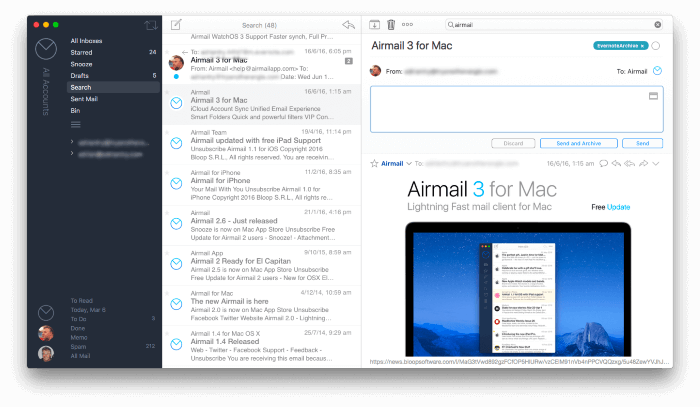Click the reply arrow icon in message header

617,163
